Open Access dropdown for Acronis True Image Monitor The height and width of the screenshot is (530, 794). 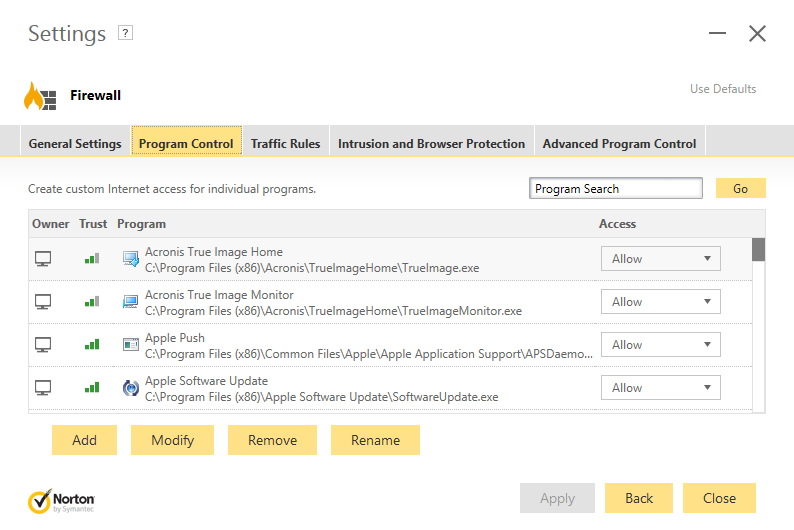(660, 302)
